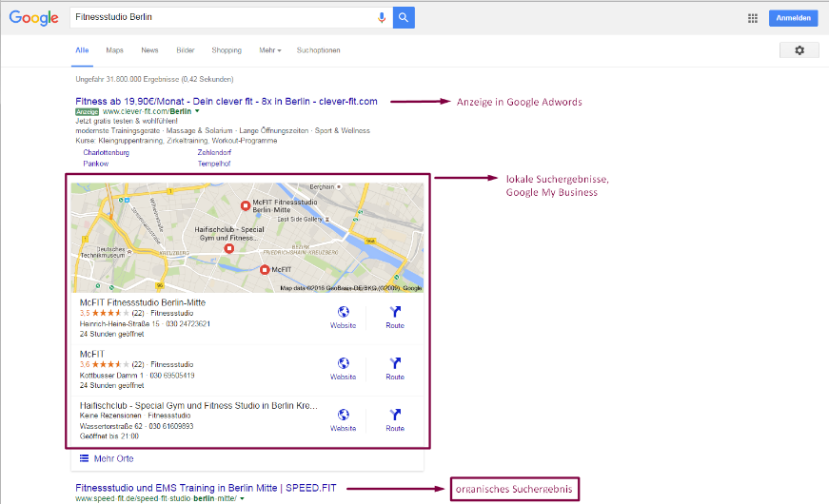829x504 pixels.
Task: Get Route to McFIT Kottbusser Damm
Action: click(395, 368)
